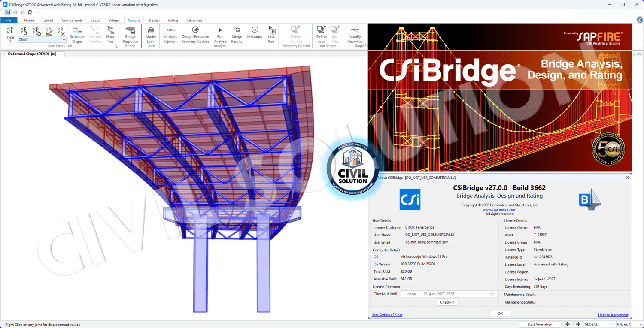Select the Design ribbon tab
This screenshot has width=644, height=328.
coord(154,20)
